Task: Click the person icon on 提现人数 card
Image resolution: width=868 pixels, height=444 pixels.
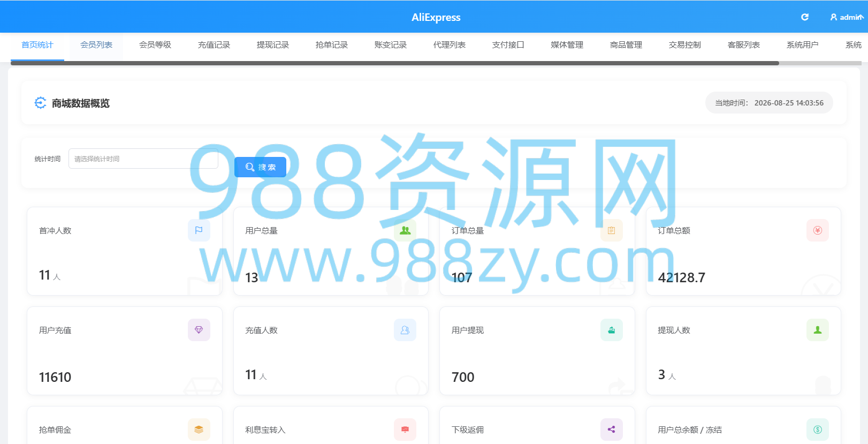Action: click(818, 330)
